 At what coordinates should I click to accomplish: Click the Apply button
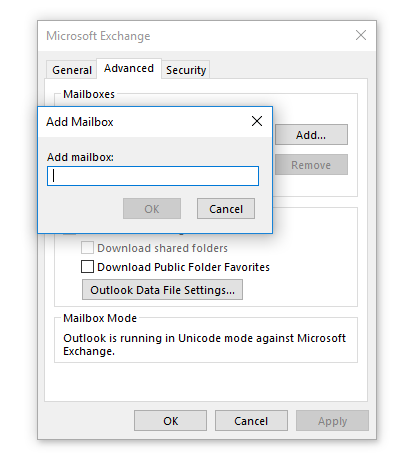332,421
